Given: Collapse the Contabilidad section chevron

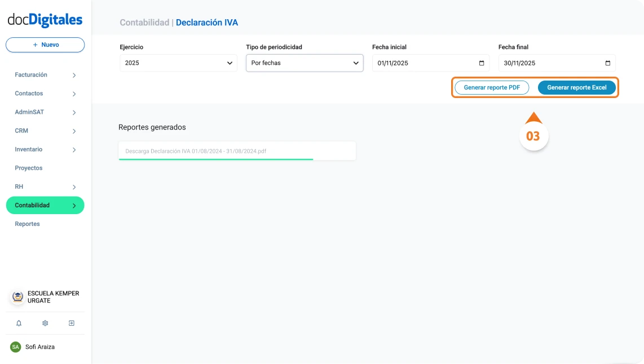Looking at the screenshot, I should (x=74, y=205).
